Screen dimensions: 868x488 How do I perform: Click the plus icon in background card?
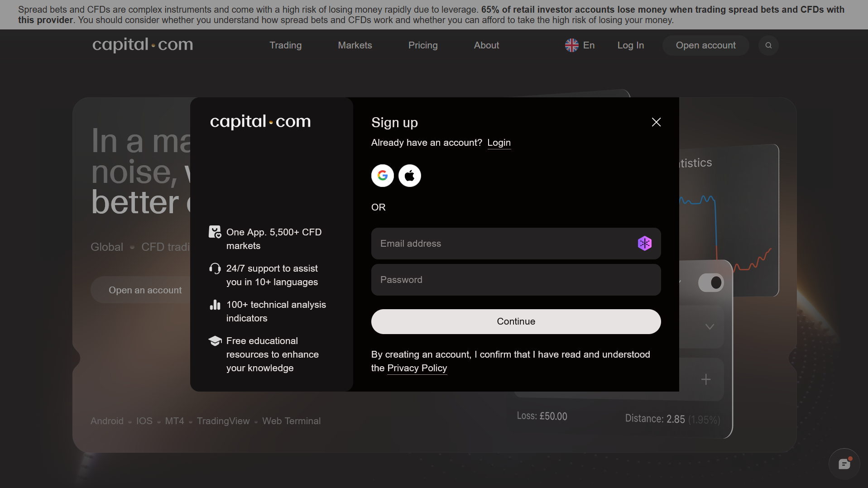(x=706, y=379)
